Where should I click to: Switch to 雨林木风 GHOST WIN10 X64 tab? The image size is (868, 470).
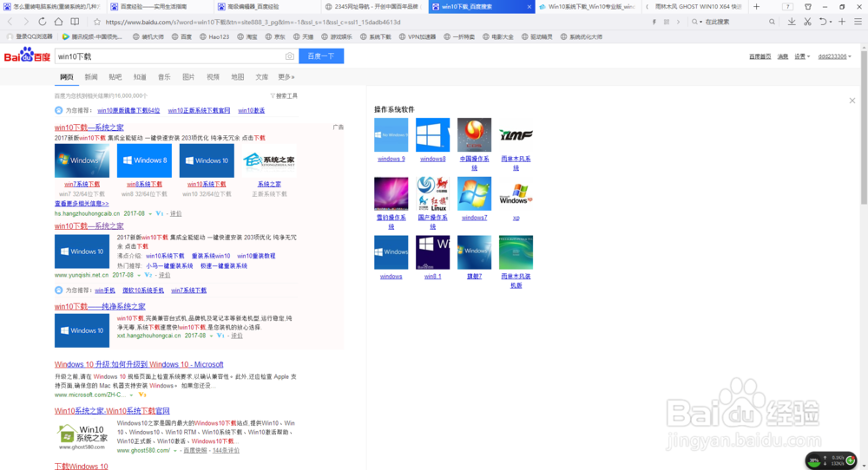click(x=694, y=7)
